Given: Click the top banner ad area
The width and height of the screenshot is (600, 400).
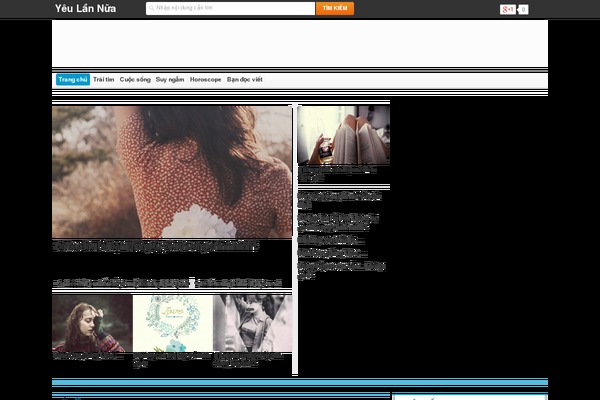Looking at the screenshot, I should point(300,44).
